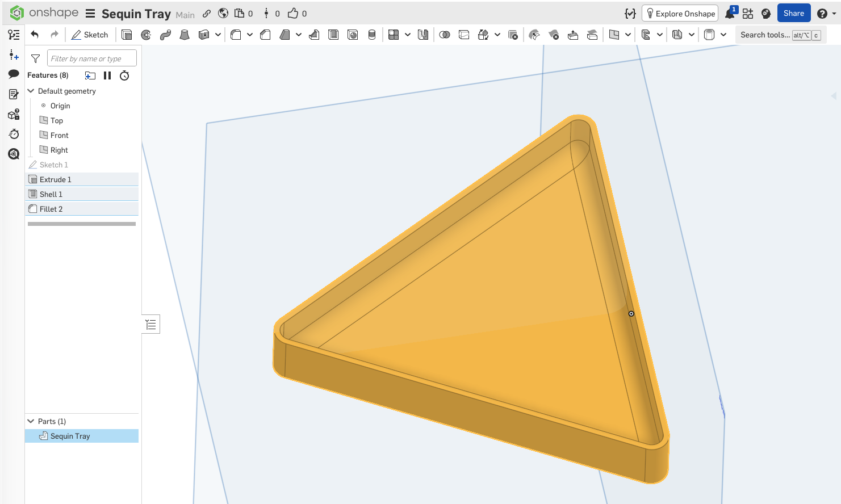
Task: Select the Fillet 2 feature
Action: 82,209
